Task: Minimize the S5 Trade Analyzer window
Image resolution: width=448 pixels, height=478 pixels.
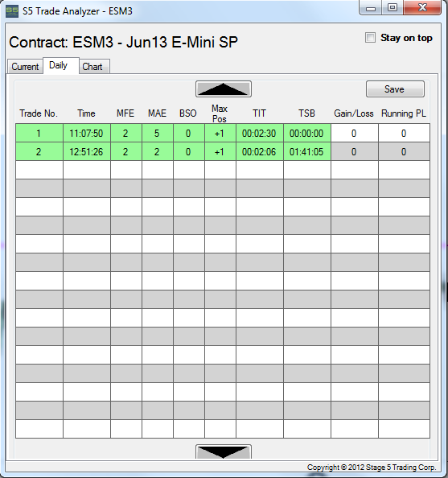Action: 371,7
